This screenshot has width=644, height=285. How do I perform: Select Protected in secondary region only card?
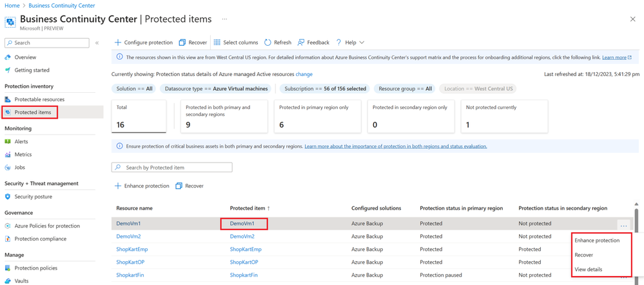[x=411, y=116]
